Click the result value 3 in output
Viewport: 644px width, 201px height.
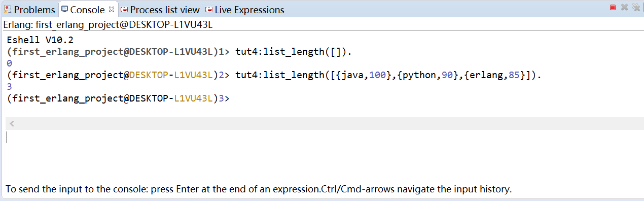(10, 87)
